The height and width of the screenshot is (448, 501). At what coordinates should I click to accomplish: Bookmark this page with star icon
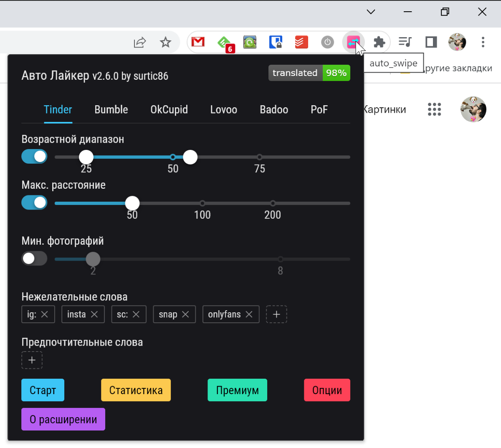click(x=166, y=42)
